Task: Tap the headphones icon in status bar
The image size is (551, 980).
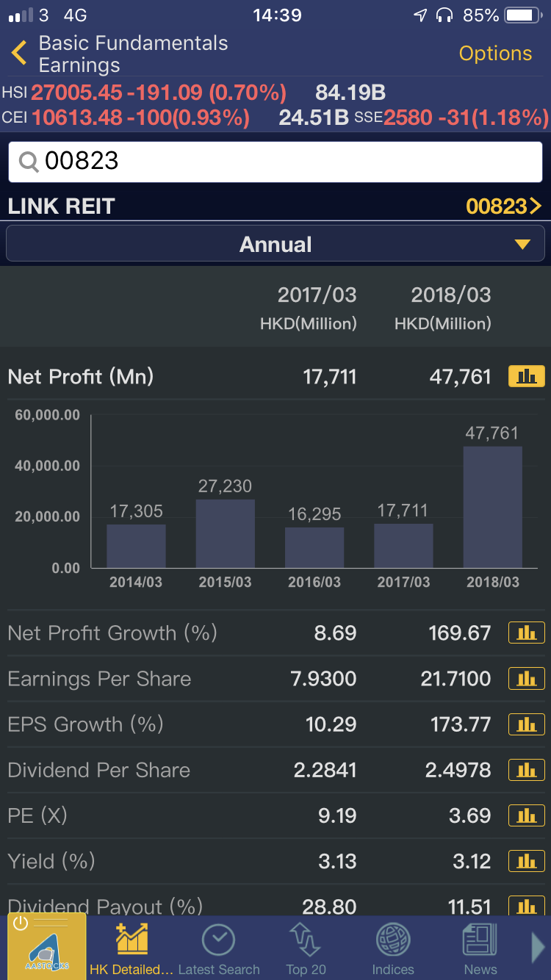Action: [444, 15]
